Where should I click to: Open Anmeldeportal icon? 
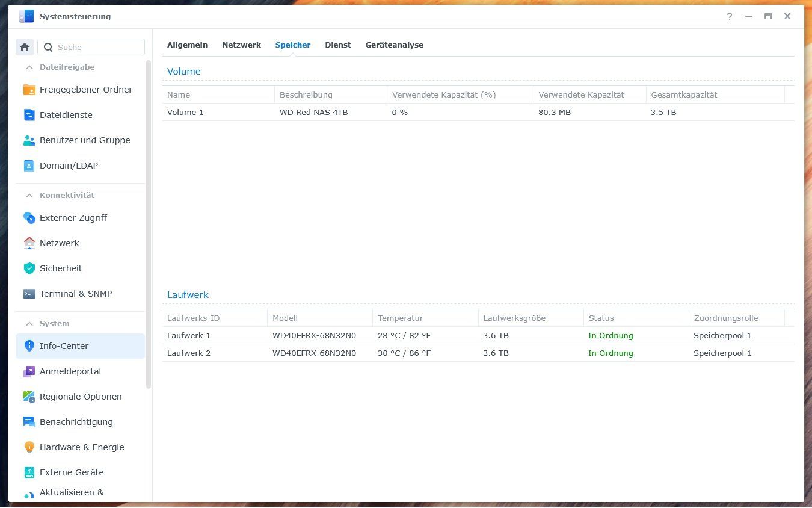pos(29,371)
